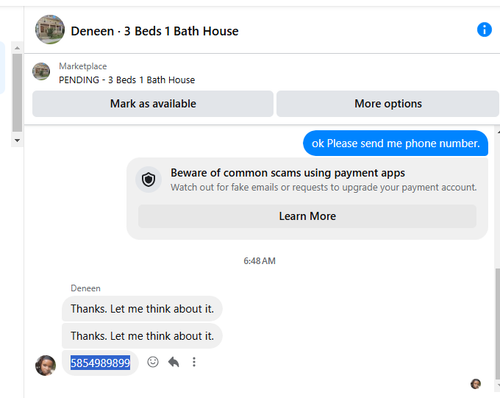Click the highlighted phone number 5854989899
This screenshot has height=398, width=500.
100,363
